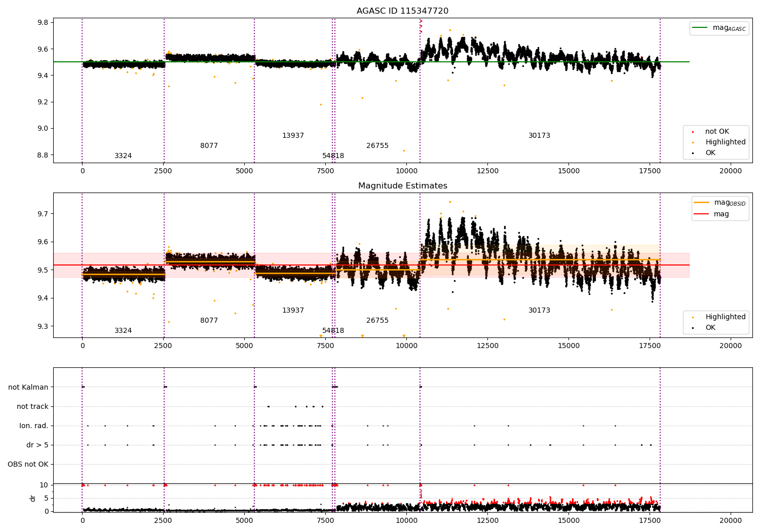Click the 'dr > 5' row label
Viewport: 760px width, 532px height.
click(37, 445)
